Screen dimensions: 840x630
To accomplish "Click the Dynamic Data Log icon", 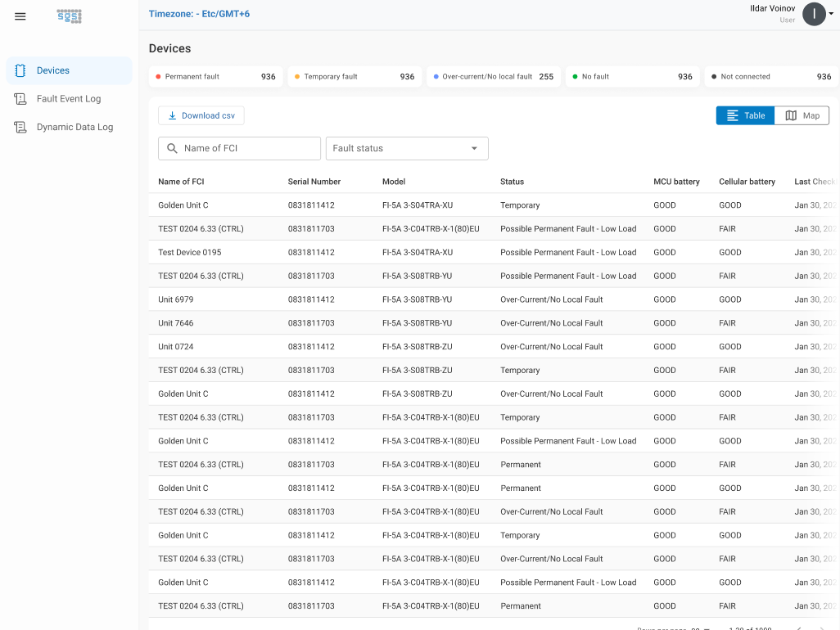I will tap(20, 128).
